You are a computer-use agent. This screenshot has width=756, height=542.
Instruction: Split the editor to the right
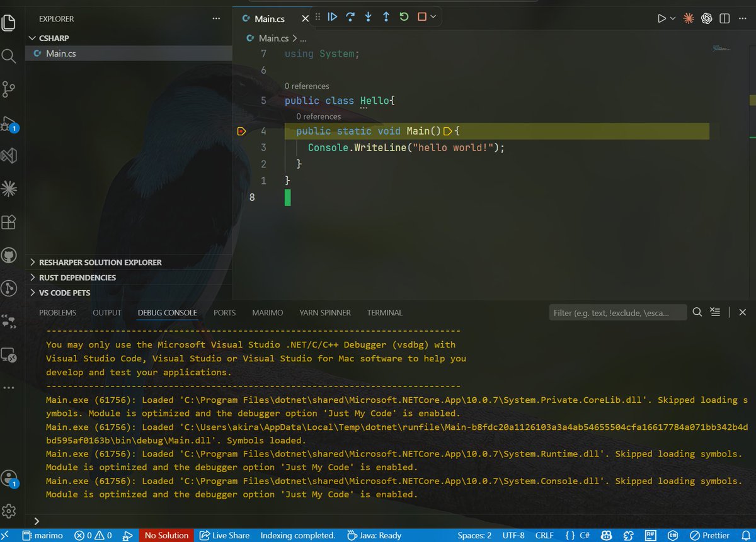[725, 19]
